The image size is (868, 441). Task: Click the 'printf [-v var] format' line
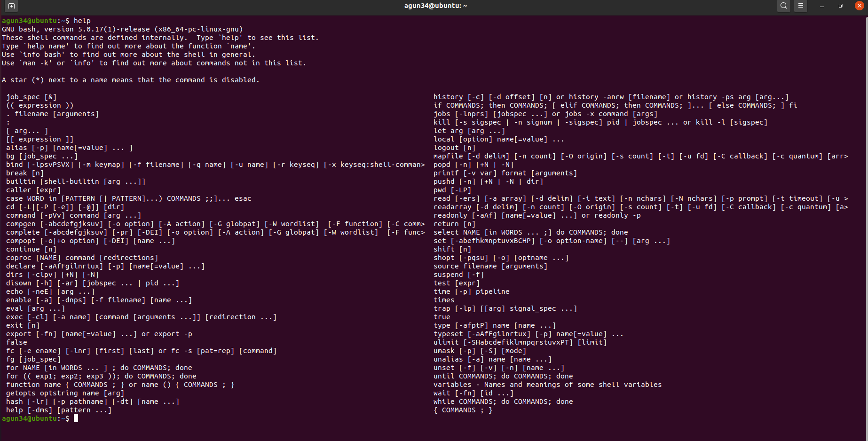click(505, 173)
